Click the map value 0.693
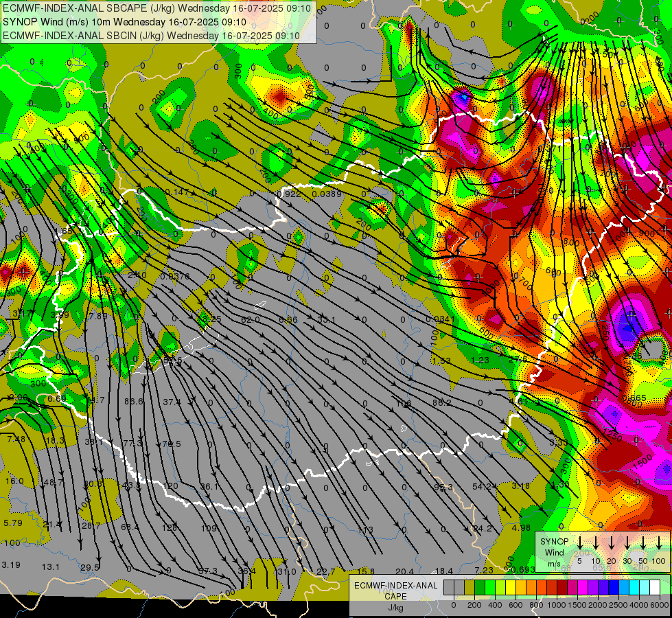The image size is (672, 618). coord(523,569)
